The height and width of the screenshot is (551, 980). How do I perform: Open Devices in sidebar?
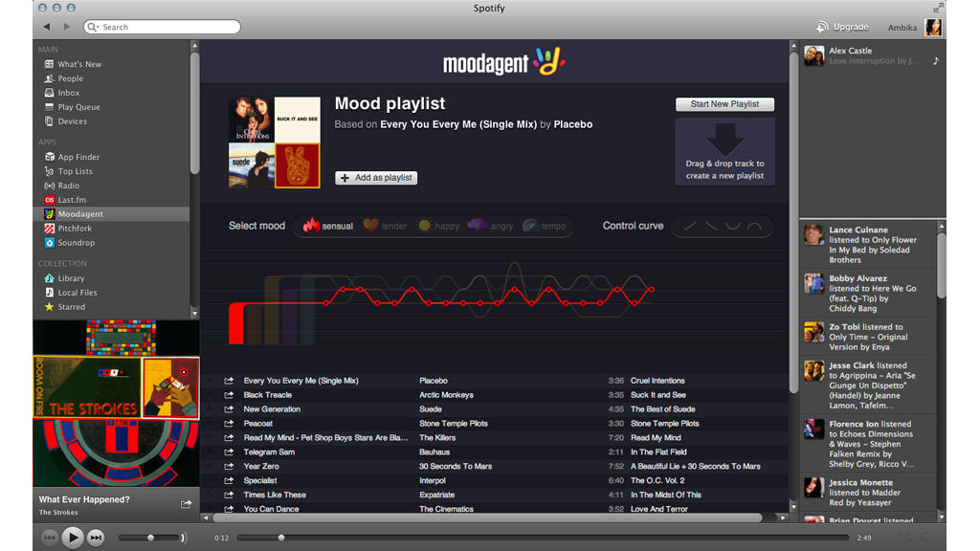[x=66, y=121]
